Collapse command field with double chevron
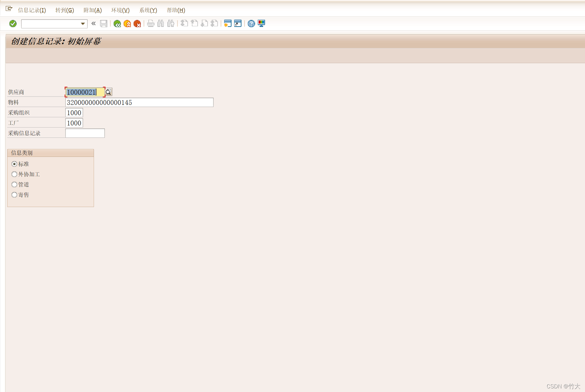 point(93,24)
